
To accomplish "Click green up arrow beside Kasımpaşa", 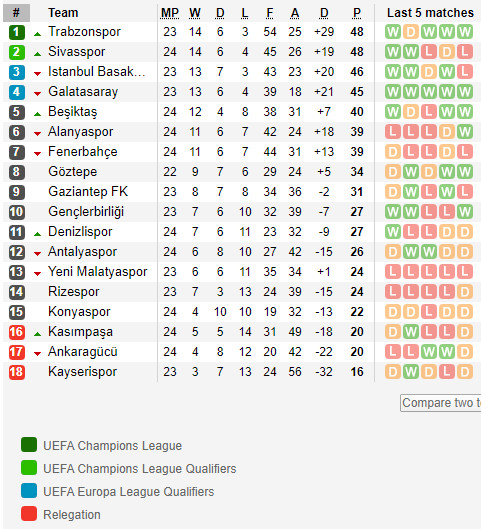I will pos(37,334).
